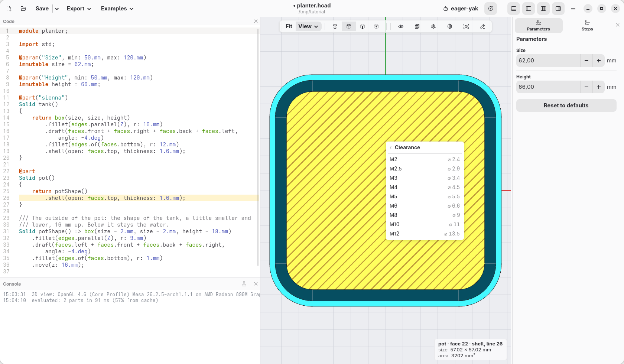624x364 pixels.
Task: Click the pencil sketch icon
Action: click(x=482, y=26)
